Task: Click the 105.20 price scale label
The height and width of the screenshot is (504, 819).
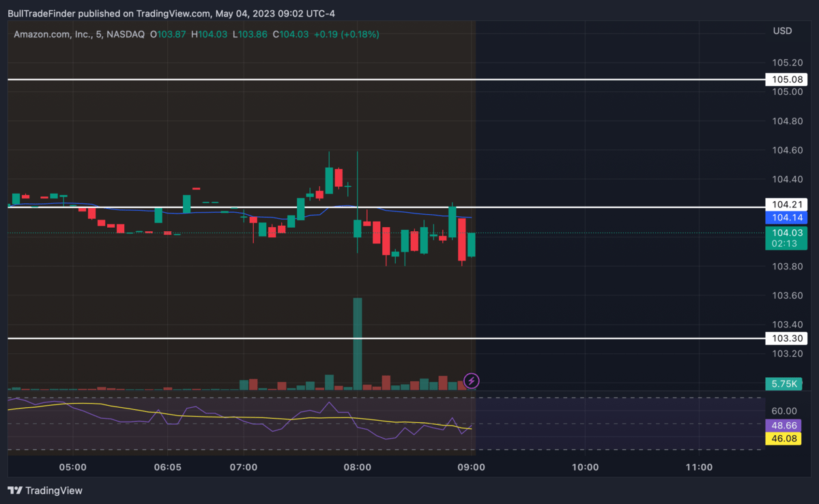Action: (x=786, y=62)
